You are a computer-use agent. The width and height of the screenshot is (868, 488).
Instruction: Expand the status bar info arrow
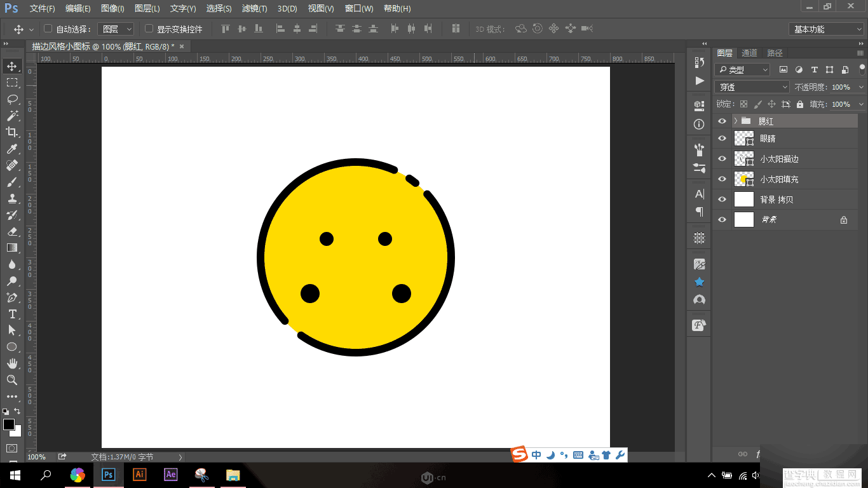pyautogui.click(x=180, y=457)
